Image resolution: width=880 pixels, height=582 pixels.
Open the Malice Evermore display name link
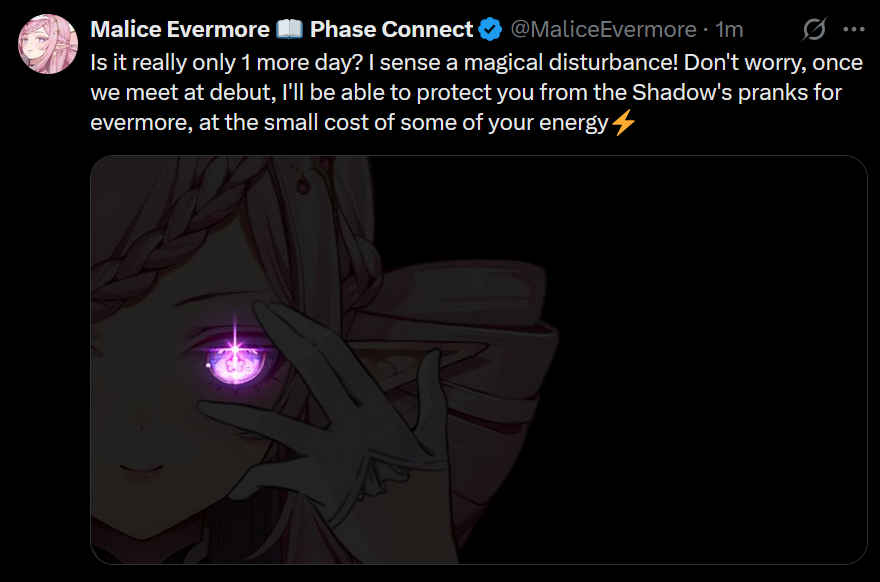point(180,29)
